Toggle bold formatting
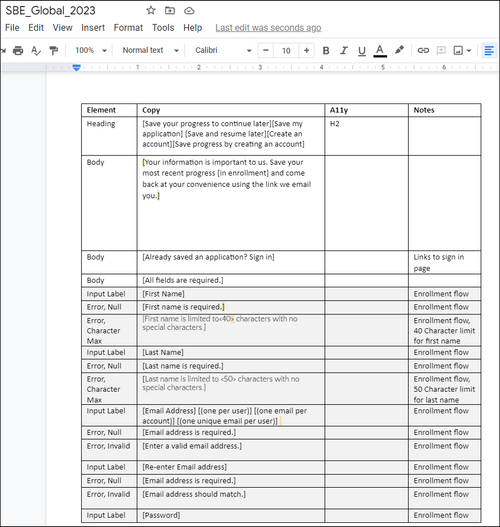Screen dimensions: 500x527 326,50
